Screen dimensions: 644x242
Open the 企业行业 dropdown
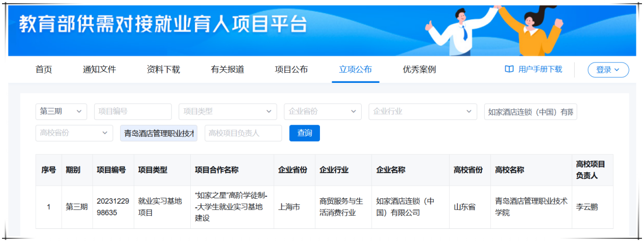[x=423, y=111]
